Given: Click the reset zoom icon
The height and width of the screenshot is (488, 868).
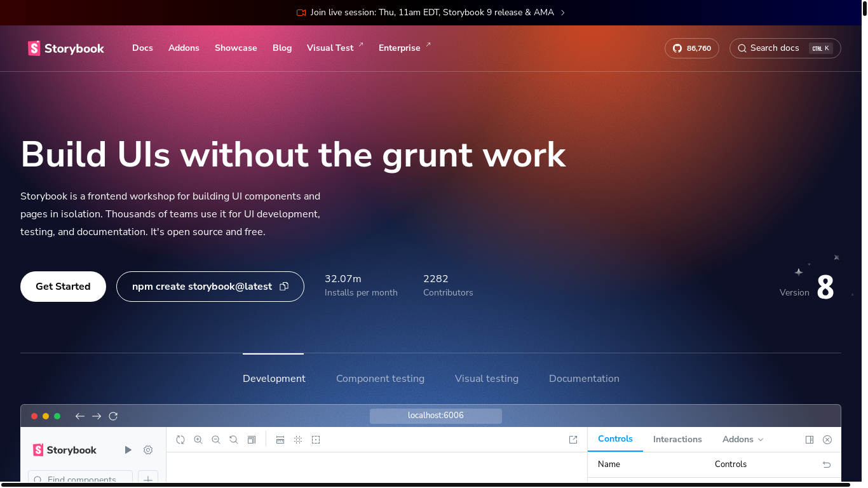Looking at the screenshot, I should pyautogui.click(x=234, y=440).
